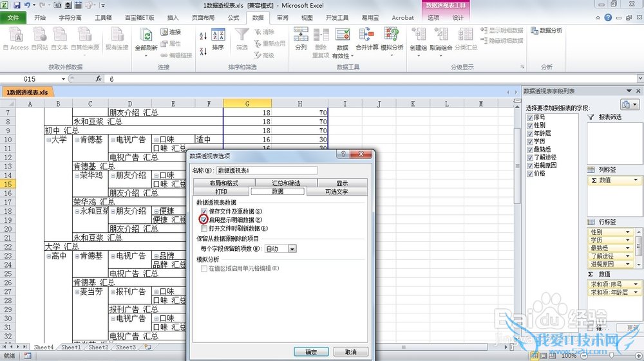Open the 每个字段保留的项数 dropdown
The width and height of the screenshot is (644, 361).
[292, 248]
